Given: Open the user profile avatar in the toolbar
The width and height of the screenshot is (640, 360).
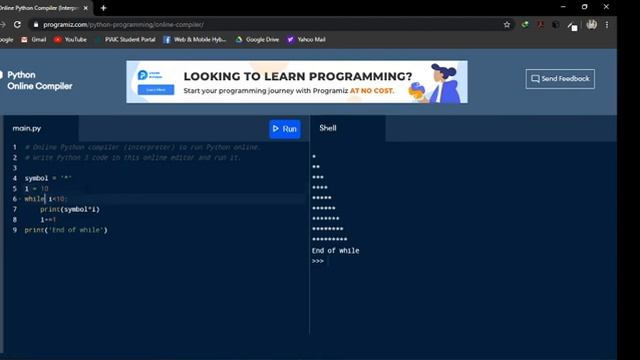Looking at the screenshot, I should pos(591,24).
